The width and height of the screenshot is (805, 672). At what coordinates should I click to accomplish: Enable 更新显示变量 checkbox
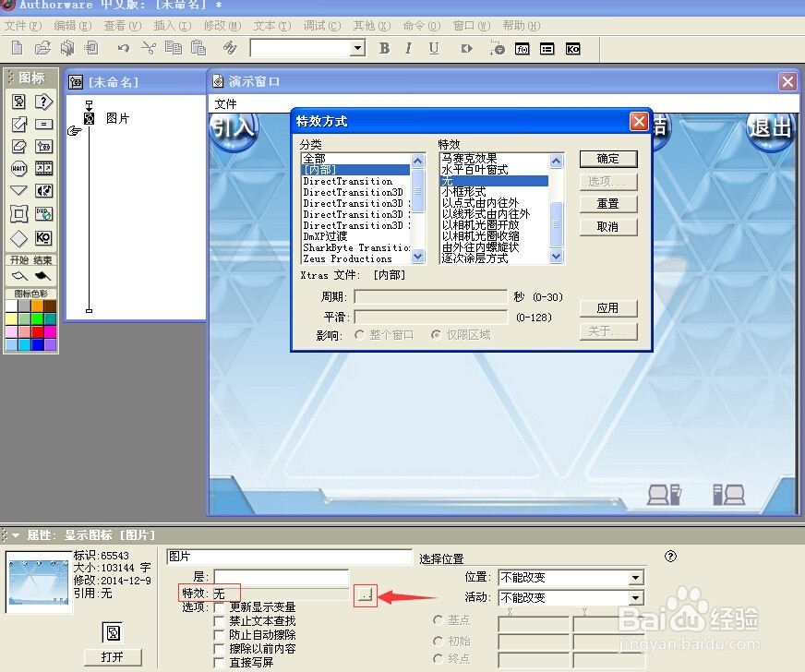tap(219, 607)
